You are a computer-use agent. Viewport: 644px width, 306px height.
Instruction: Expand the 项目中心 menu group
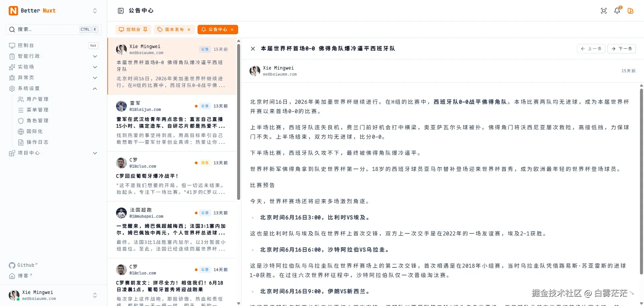click(x=54, y=153)
